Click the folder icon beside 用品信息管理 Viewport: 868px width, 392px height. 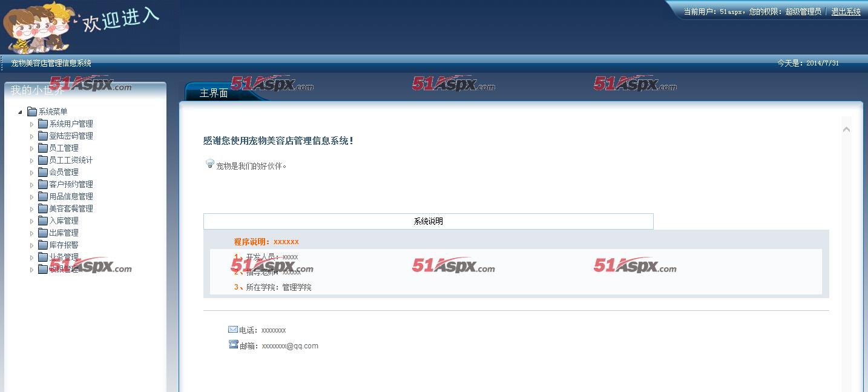coord(43,196)
